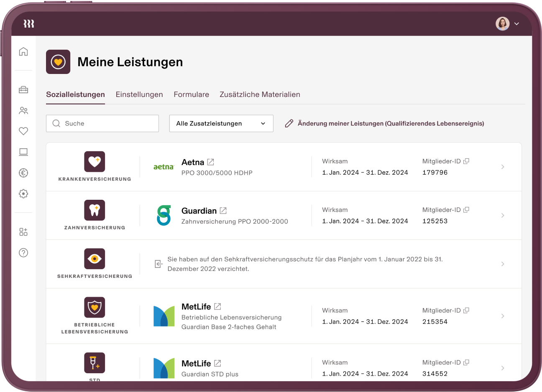Open Guardian external link icon
This screenshot has width=542, height=392.
point(223,211)
